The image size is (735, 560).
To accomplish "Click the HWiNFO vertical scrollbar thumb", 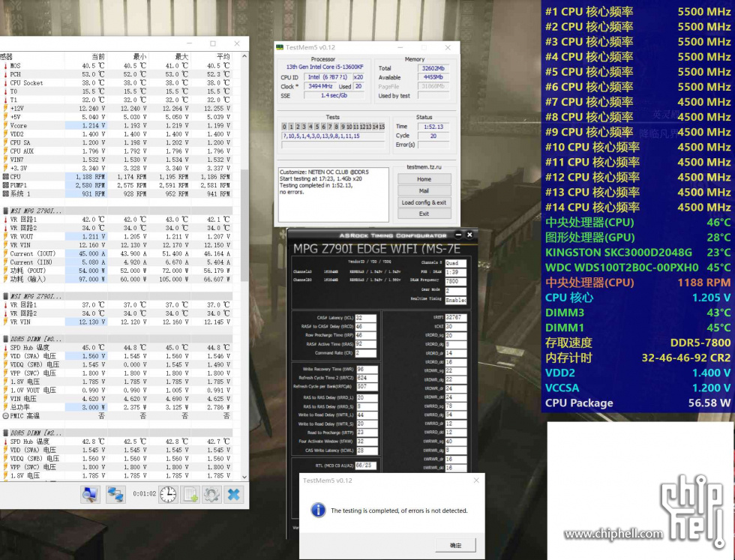I will click(x=244, y=225).
